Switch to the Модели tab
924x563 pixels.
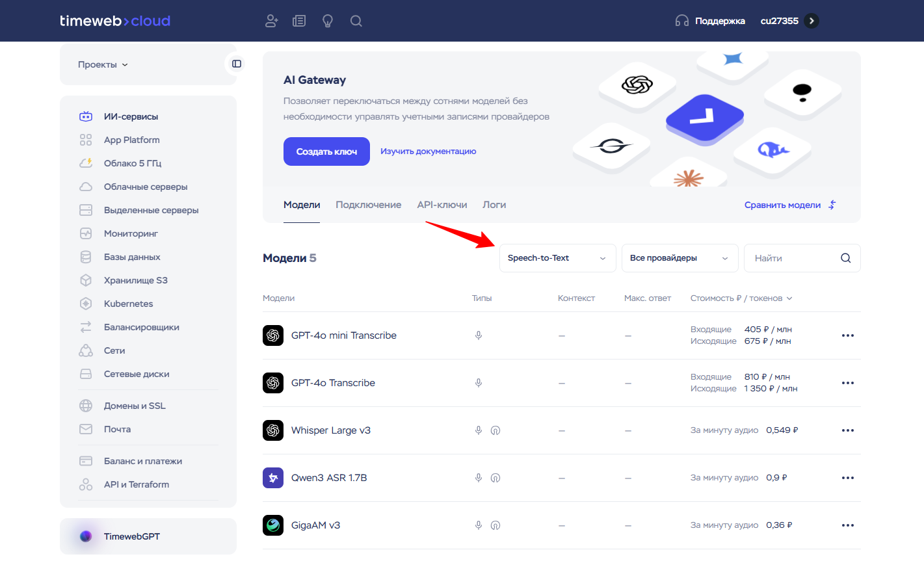pos(302,205)
